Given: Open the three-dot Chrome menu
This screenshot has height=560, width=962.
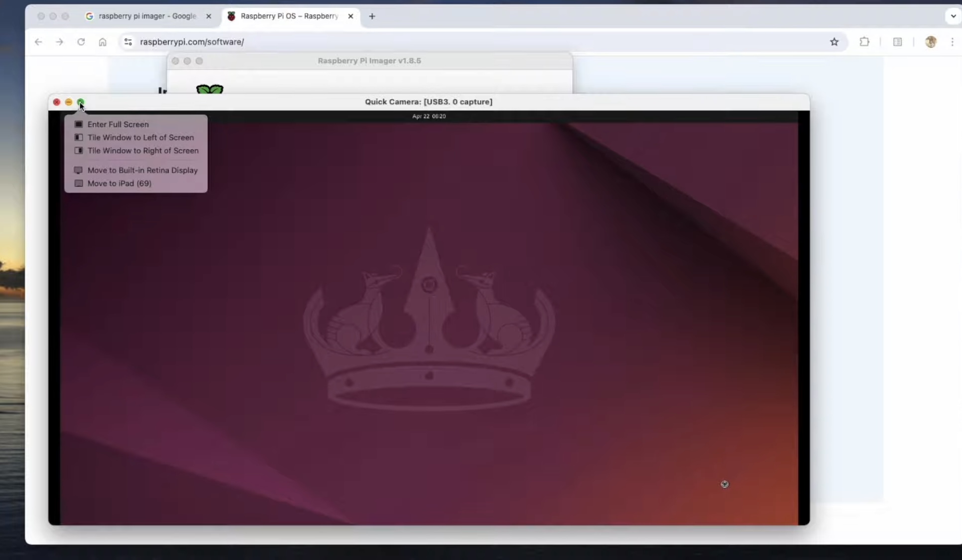Looking at the screenshot, I should 952,42.
